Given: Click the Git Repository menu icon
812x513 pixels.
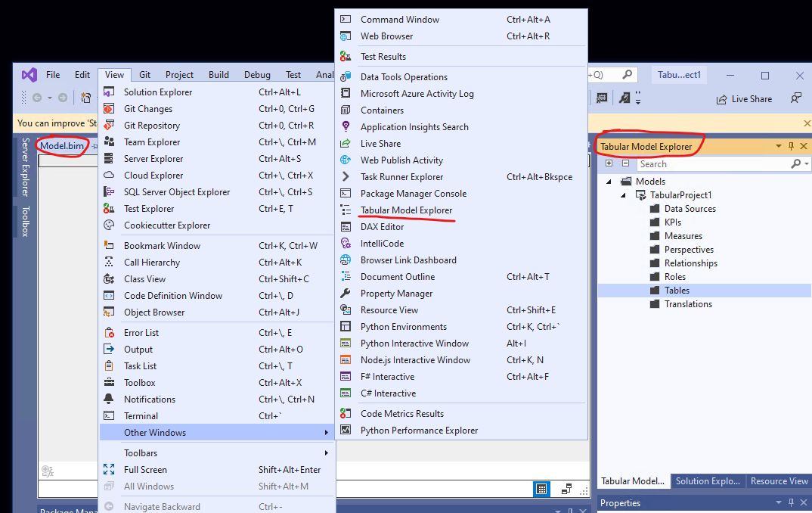Looking at the screenshot, I should pyautogui.click(x=109, y=126).
